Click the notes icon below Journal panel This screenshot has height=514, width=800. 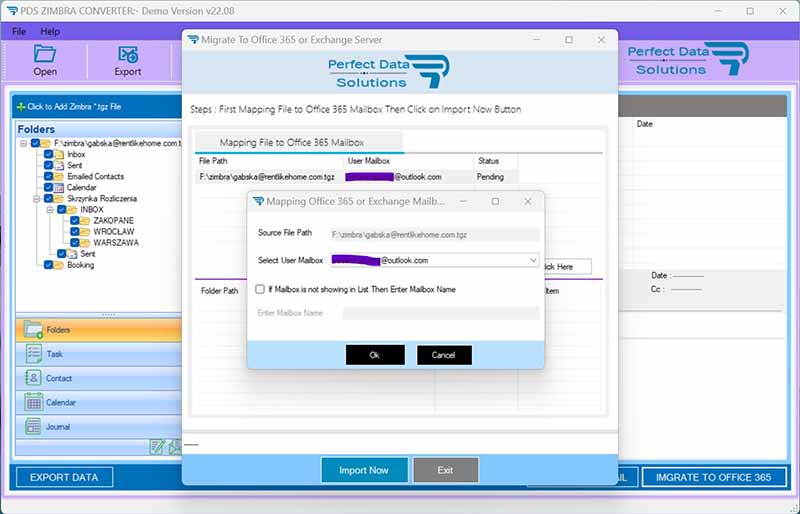tap(157, 447)
